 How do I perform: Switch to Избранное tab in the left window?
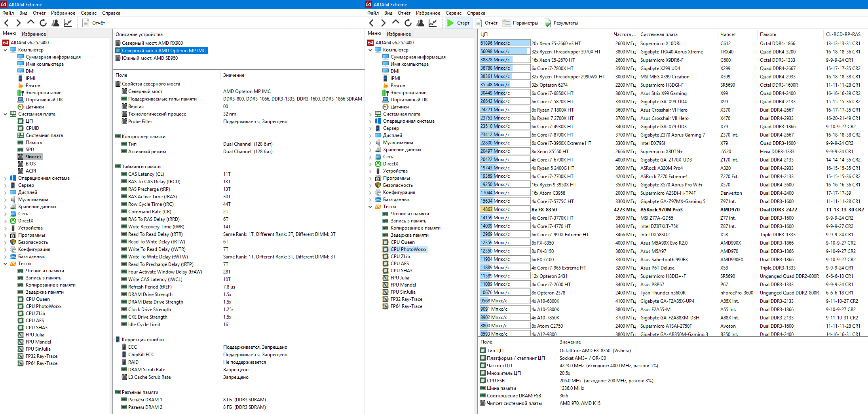34,34
